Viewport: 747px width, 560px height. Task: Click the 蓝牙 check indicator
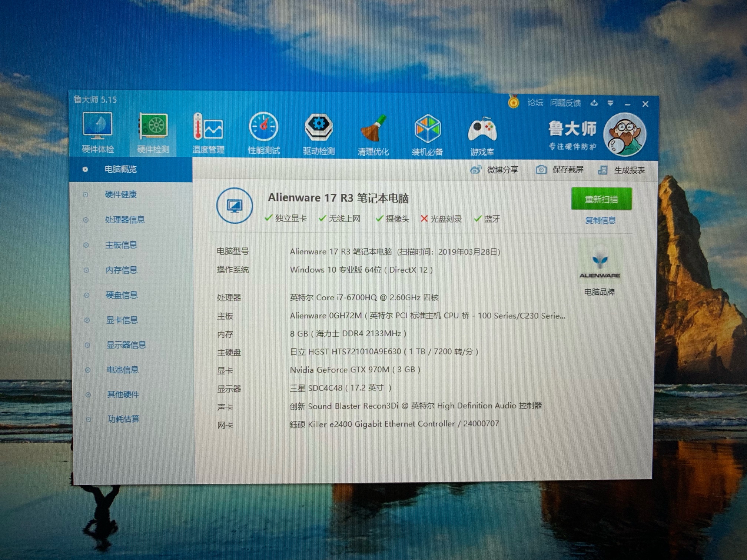[x=487, y=219]
